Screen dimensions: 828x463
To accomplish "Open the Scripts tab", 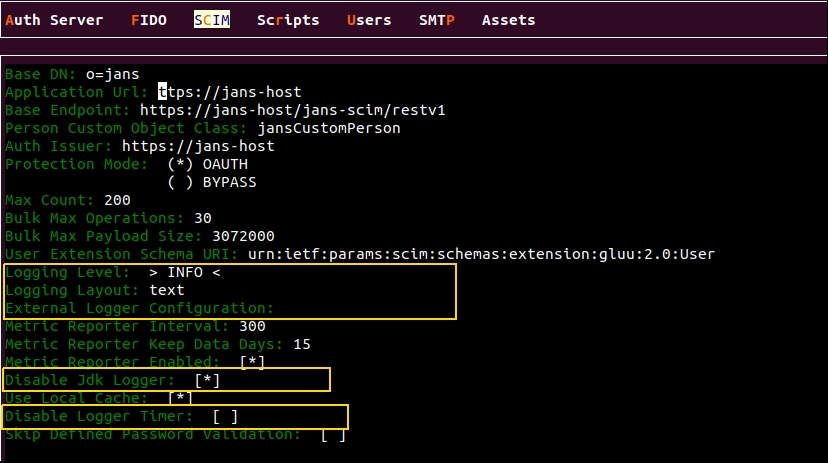I will tap(288, 20).
